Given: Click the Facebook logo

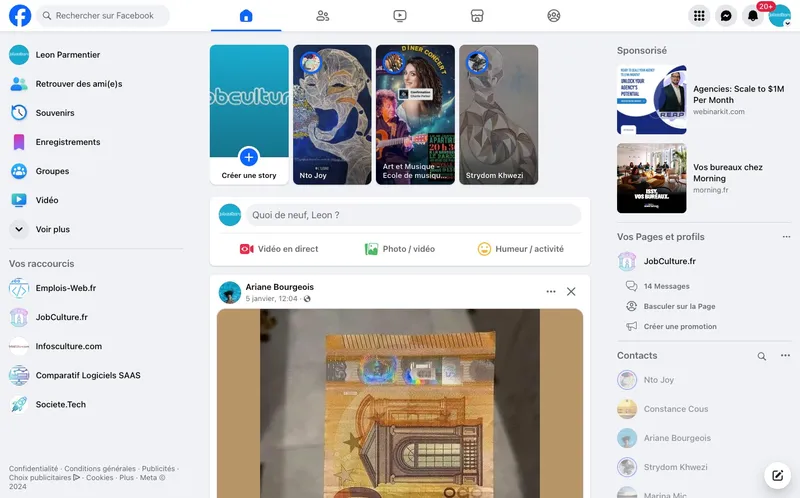Looking at the screenshot, I should (20, 16).
